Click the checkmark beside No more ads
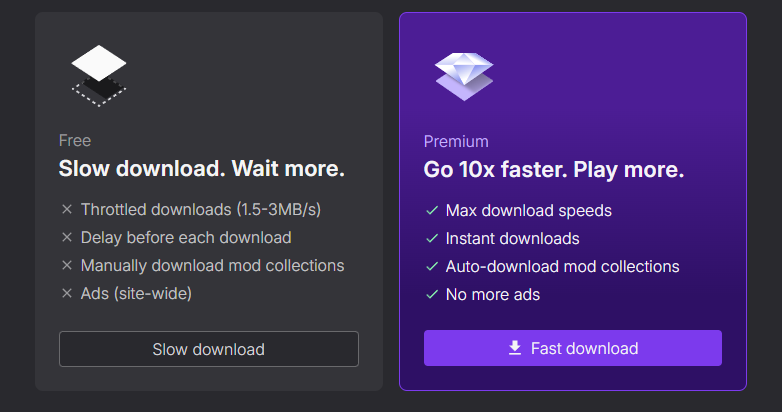The image size is (782, 412). 432,295
